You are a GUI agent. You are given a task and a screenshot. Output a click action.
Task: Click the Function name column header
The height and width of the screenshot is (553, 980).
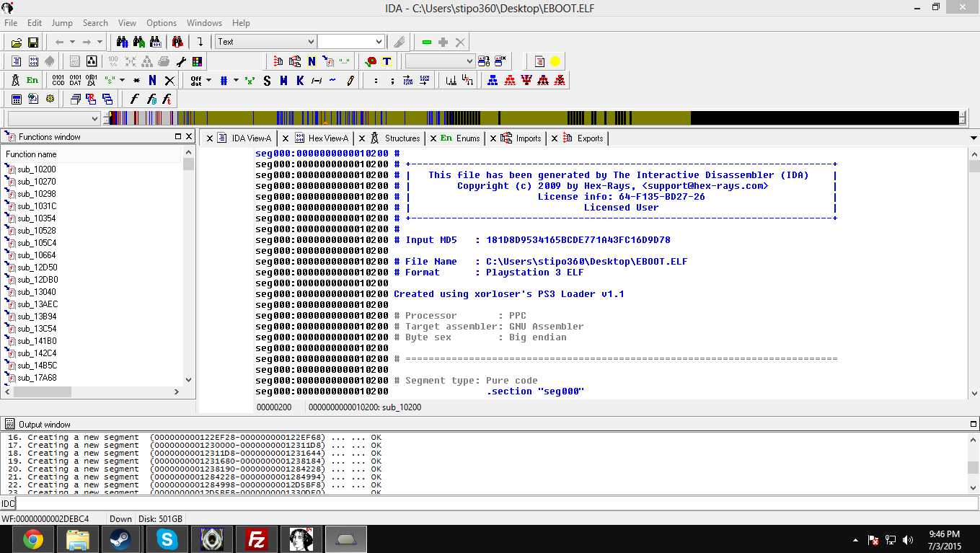[x=92, y=154]
